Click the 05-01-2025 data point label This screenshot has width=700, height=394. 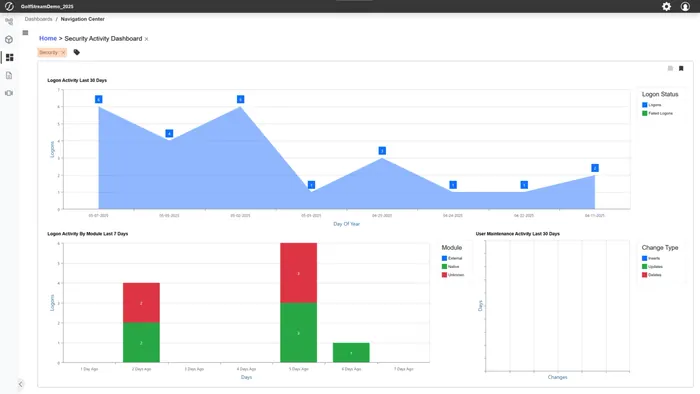click(311, 185)
